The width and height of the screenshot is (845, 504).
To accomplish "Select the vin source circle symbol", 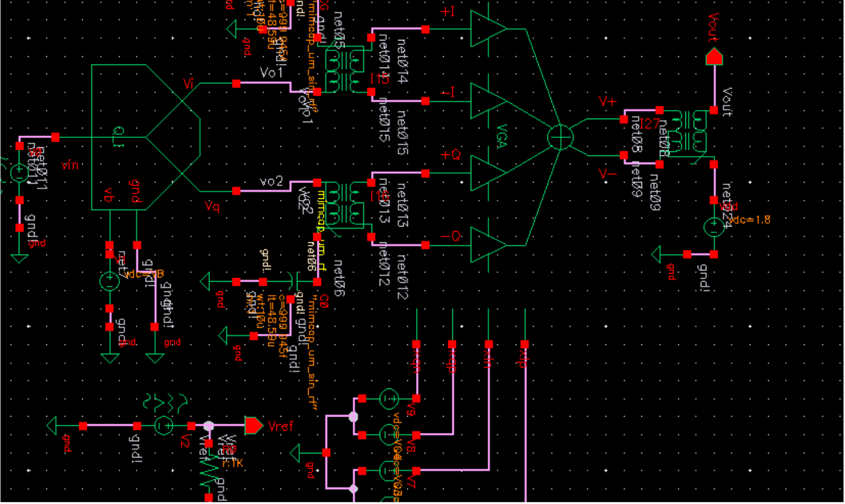I will (x=19, y=173).
